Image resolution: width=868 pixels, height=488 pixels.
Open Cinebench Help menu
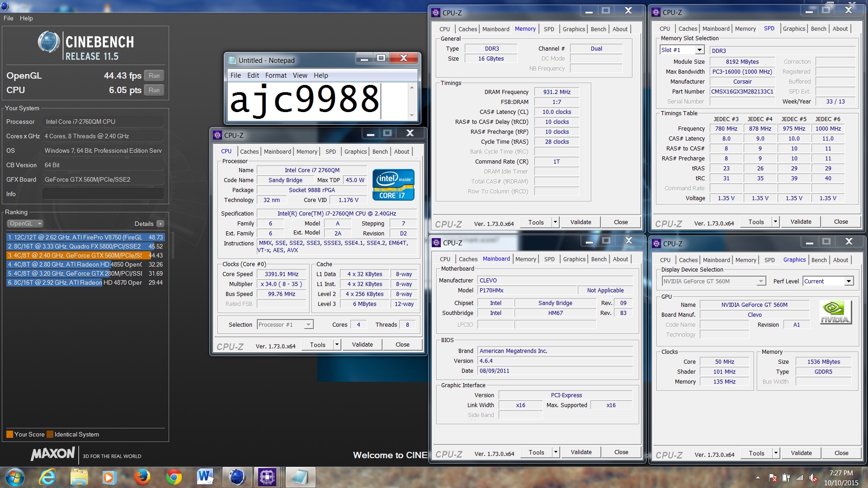26,18
